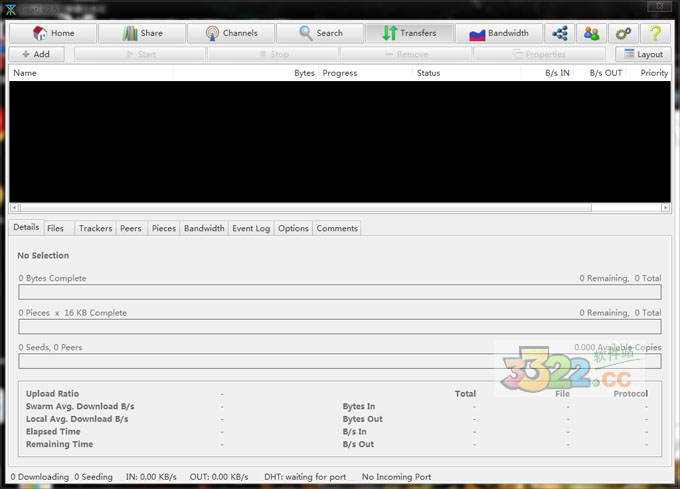Sort by the Name column header
This screenshot has width=680, height=489.
pos(91,73)
